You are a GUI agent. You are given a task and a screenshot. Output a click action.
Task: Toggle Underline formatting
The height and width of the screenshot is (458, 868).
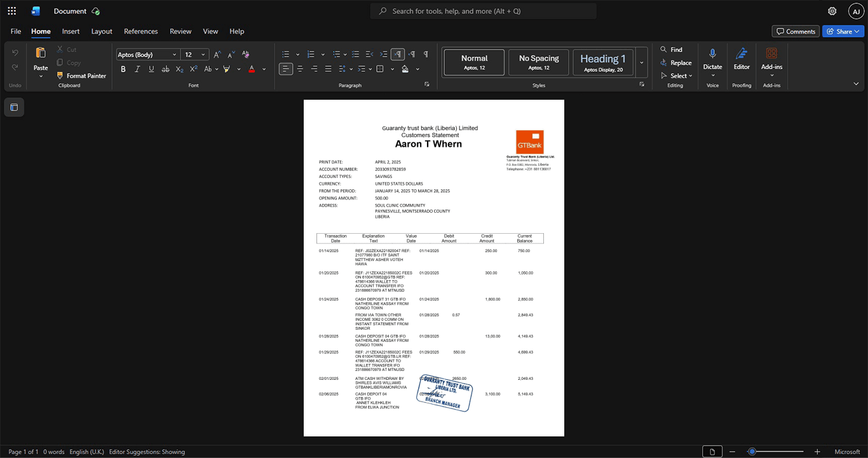click(151, 69)
